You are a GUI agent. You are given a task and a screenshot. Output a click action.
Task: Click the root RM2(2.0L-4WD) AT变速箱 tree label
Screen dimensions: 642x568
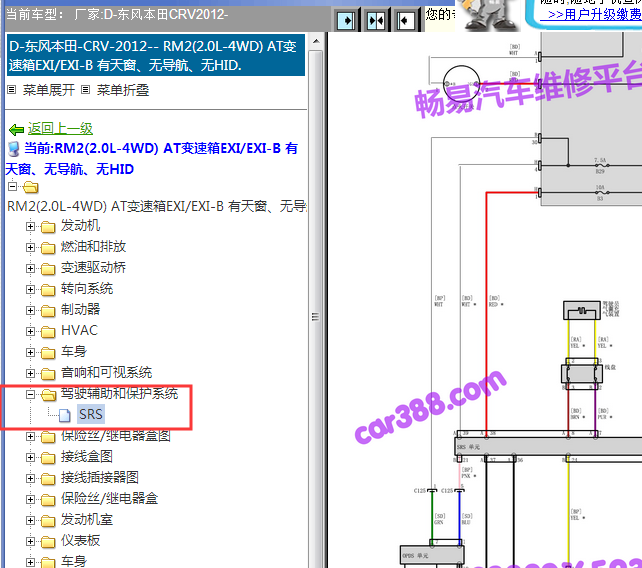click(157, 206)
